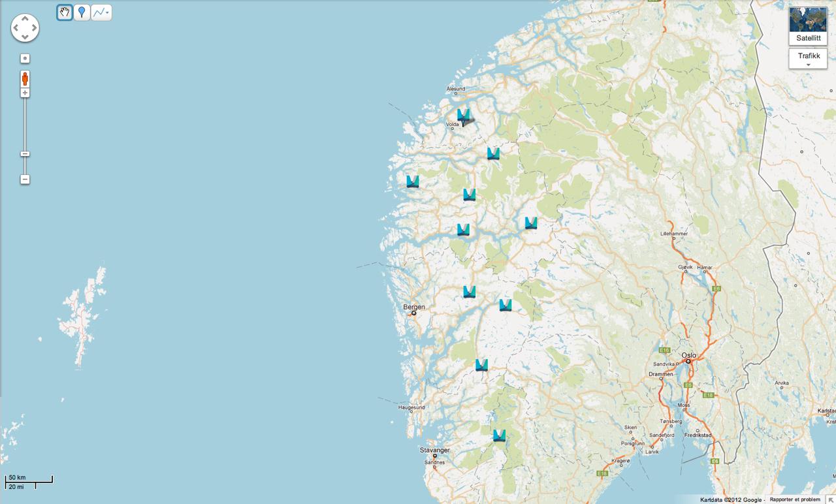Image resolution: width=836 pixels, height=504 pixels.
Task: Click the southernmost marker northeast of Stavanger
Action: [x=500, y=435]
